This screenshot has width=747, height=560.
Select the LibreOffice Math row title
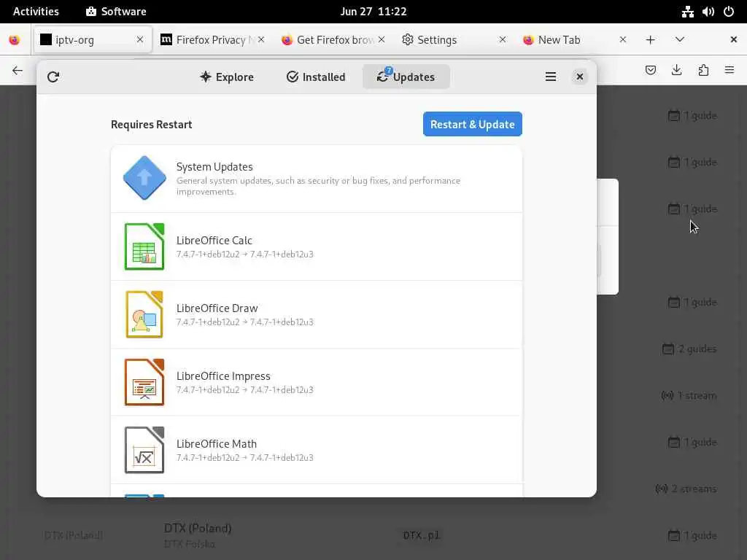coord(216,444)
